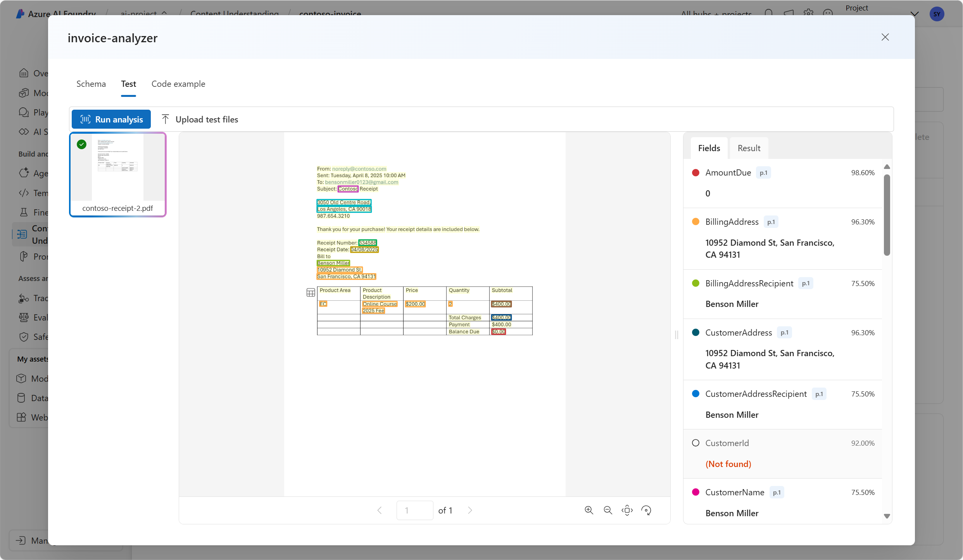
Task: Click the CustomerId (Not found) value
Action: coord(728,464)
